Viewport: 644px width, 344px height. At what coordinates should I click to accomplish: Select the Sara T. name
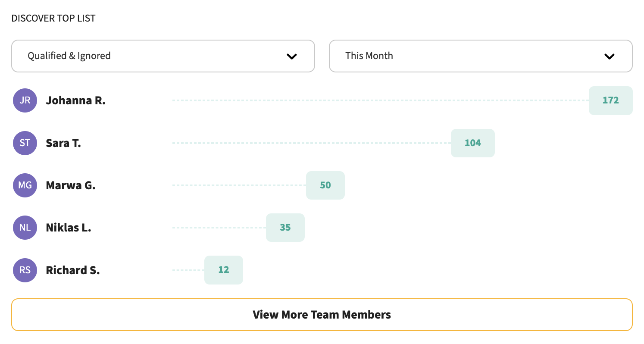(x=63, y=143)
